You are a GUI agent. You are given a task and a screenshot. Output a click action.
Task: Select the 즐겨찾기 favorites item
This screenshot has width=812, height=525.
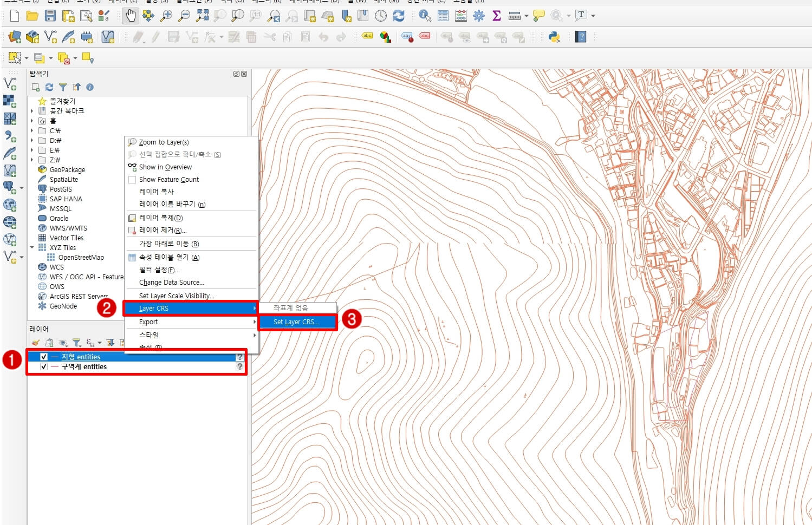63,101
